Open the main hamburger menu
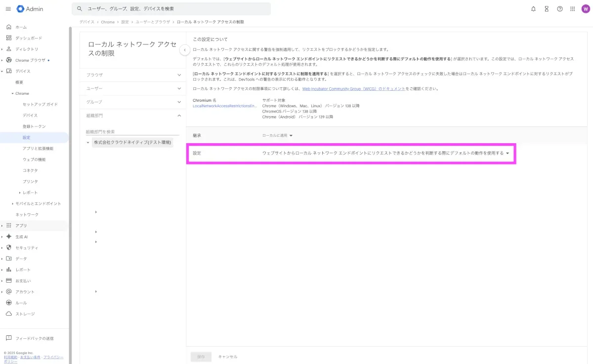Image resolution: width=593 pixels, height=364 pixels. (x=8, y=9)
